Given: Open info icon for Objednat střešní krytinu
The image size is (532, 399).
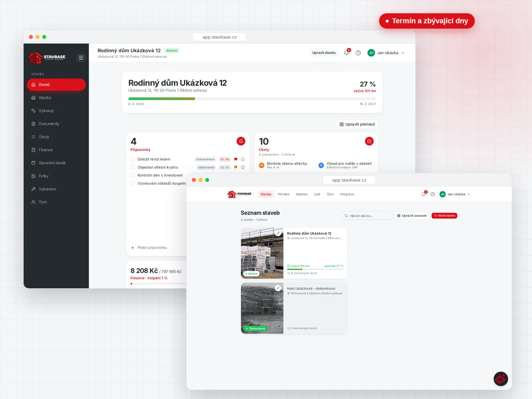Looking at the screenshot, I should point(243,167).
